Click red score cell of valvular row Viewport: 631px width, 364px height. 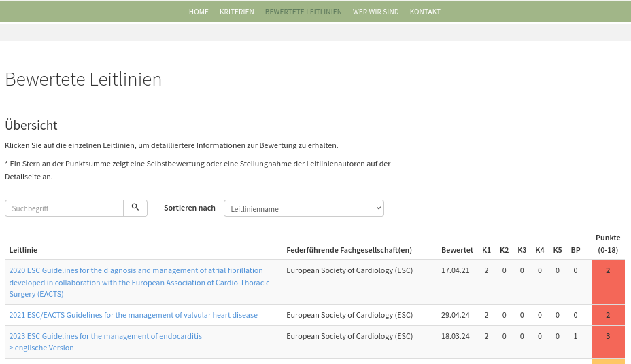click(x=608, y=315)
